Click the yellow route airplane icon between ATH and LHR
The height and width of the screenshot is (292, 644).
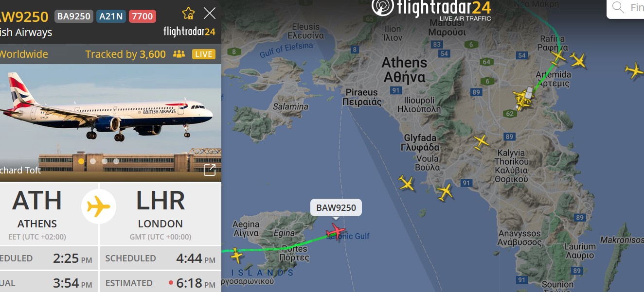(99, 206)
